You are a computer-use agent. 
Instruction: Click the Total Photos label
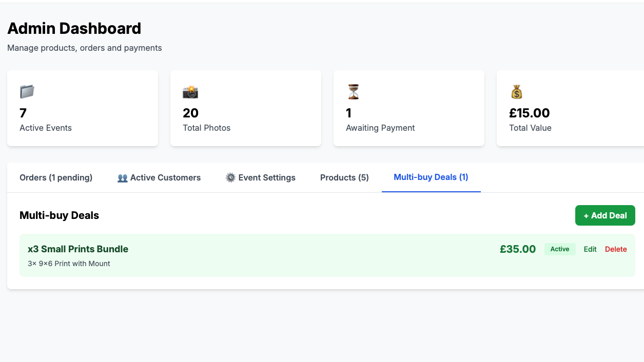[207, 128]
